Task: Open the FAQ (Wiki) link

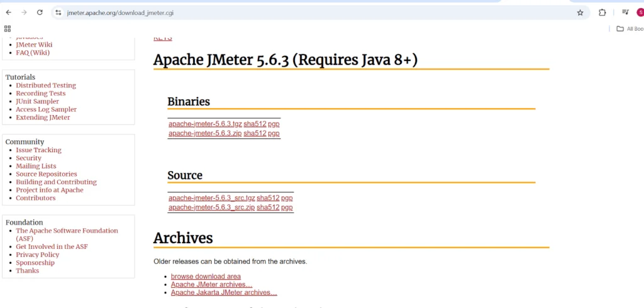Action: click(x=33, y=53)
